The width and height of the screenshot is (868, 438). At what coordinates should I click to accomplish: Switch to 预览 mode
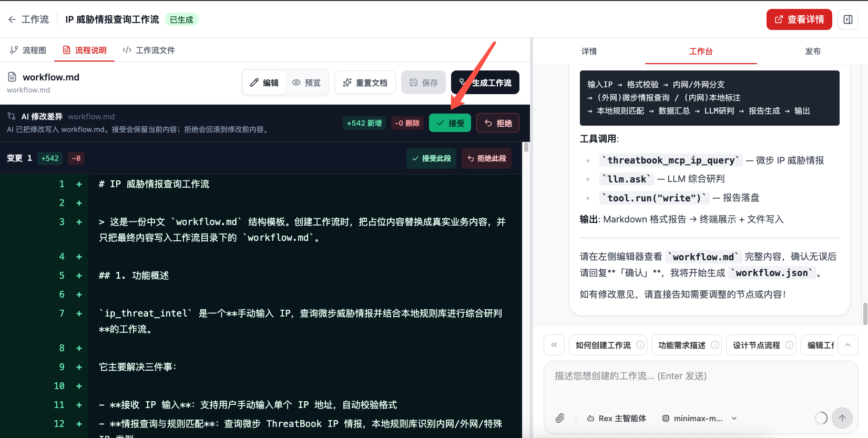click(307, 83)
